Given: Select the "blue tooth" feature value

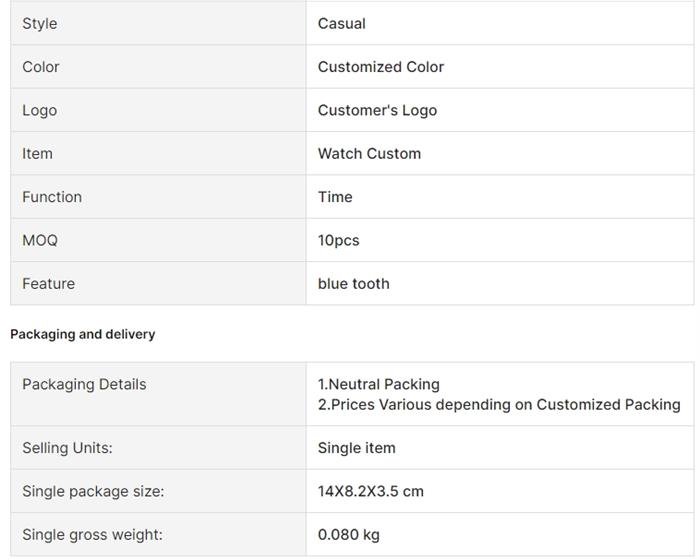Looking at the screenshot, I should [354, 284].
